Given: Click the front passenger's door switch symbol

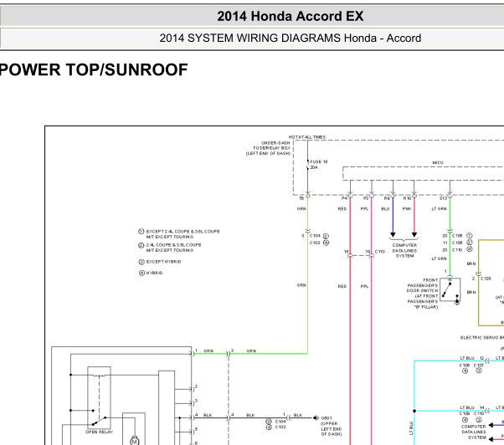Looking at the screenshot, I should 450,290.
